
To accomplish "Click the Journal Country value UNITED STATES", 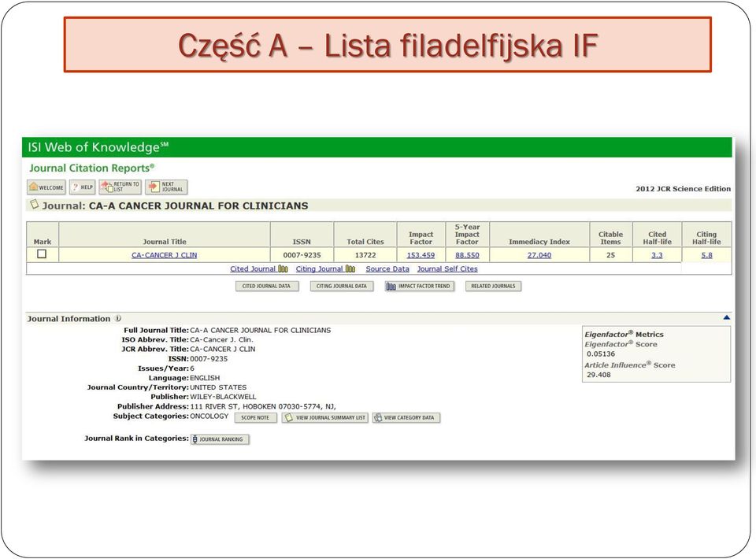I will click(218, 387).
